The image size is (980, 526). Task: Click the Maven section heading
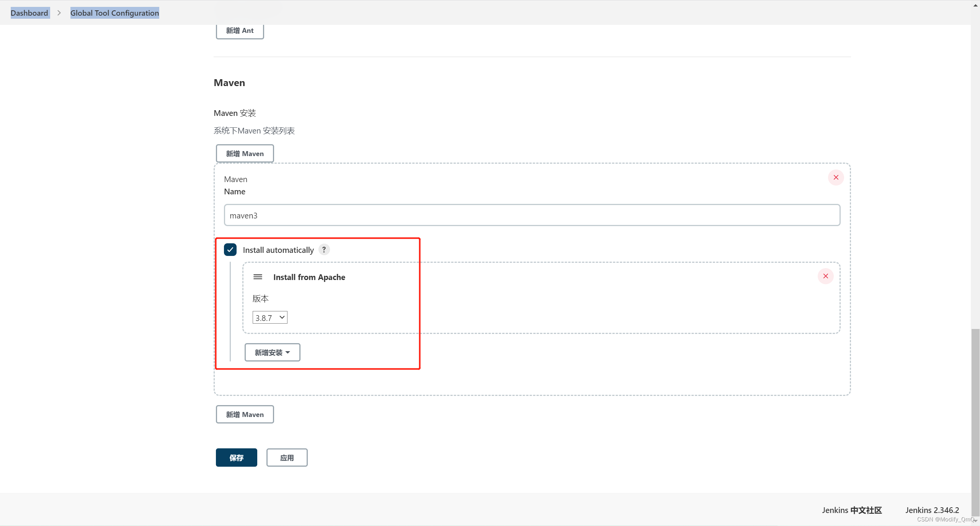pyautogui.click(x=229, y=83)
